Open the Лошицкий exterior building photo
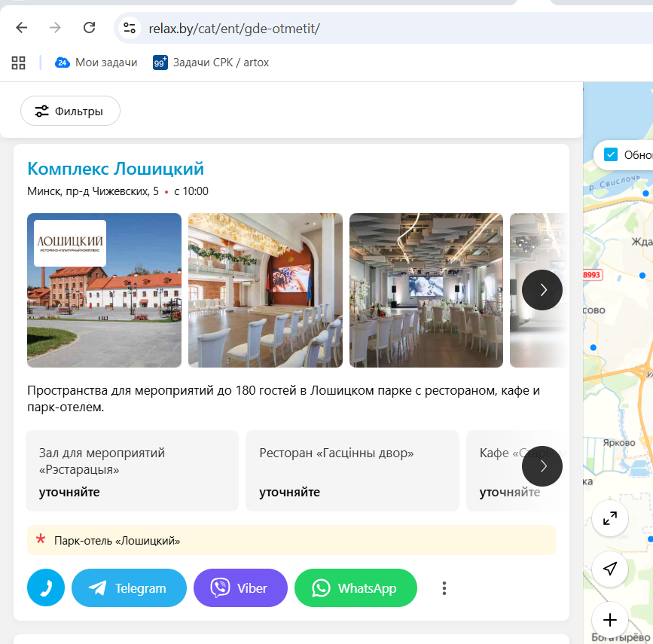This screenshot has width=653, height=644. 104,290
